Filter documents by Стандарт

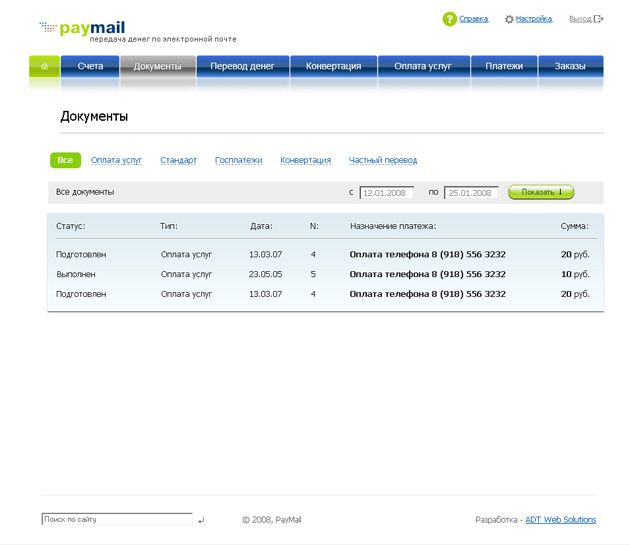point(178,160)
